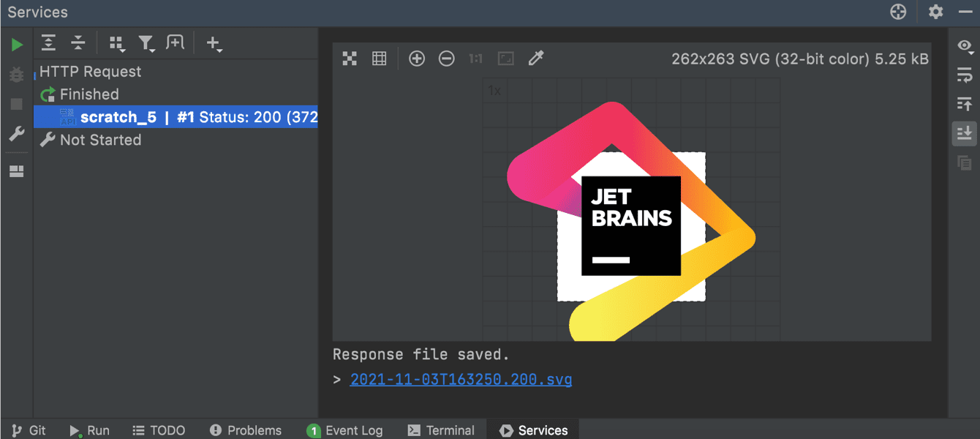980x439 pixels.
Task: Open the eye view settings for the response
Action: click(965, 46)
